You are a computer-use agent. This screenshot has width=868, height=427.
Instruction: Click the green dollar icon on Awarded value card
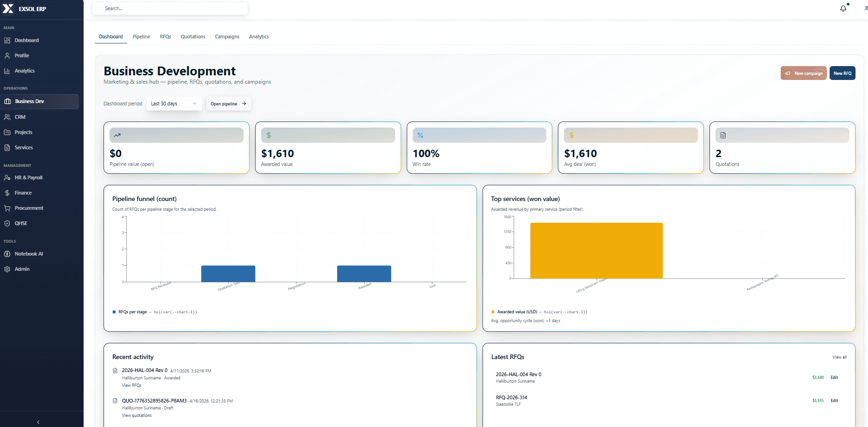click(x=269, y=135)
